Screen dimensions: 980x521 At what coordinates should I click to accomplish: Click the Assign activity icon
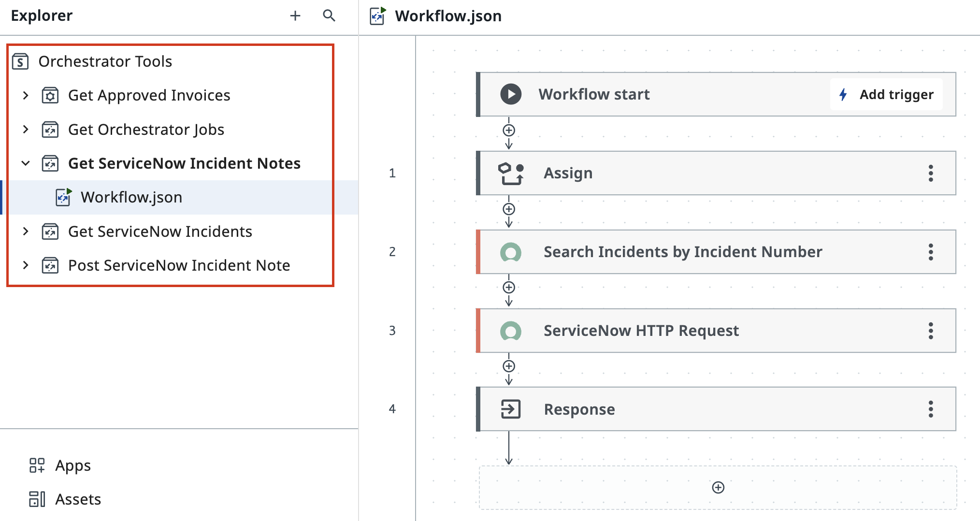point(511,174)
